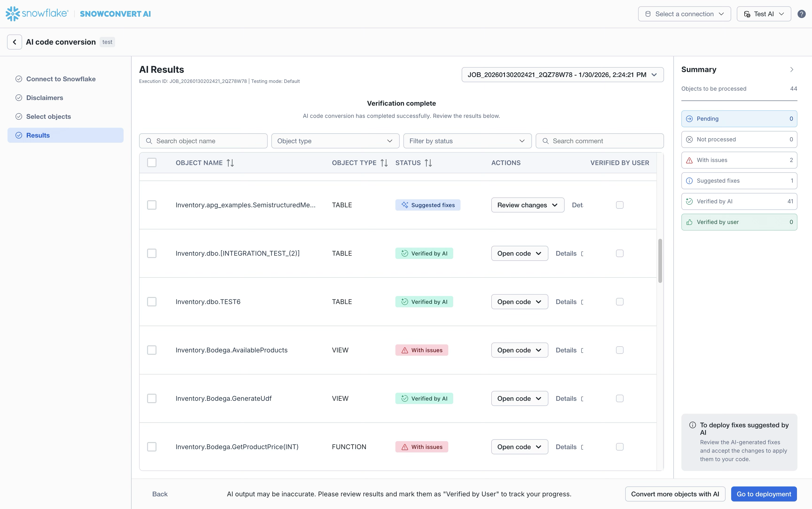Viewport: 812px width, 509px height.
Task: Expand the Filter by status dropdown
Action: pyautogui.click(x=467, y=141)
